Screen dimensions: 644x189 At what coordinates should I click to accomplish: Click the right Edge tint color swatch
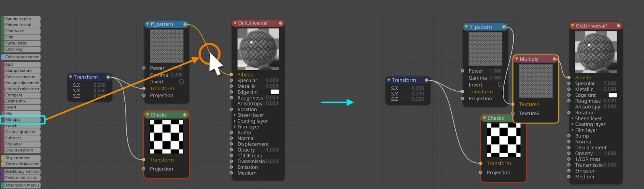tap(613, 95)
